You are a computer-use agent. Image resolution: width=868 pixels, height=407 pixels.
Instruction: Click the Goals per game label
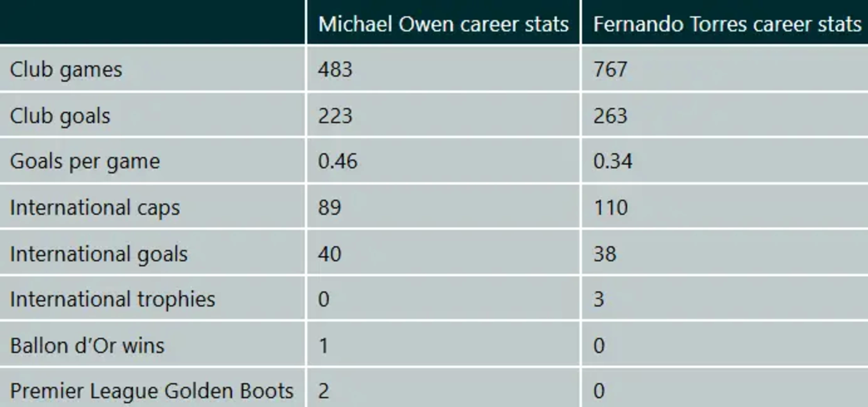tap(85, 162)
